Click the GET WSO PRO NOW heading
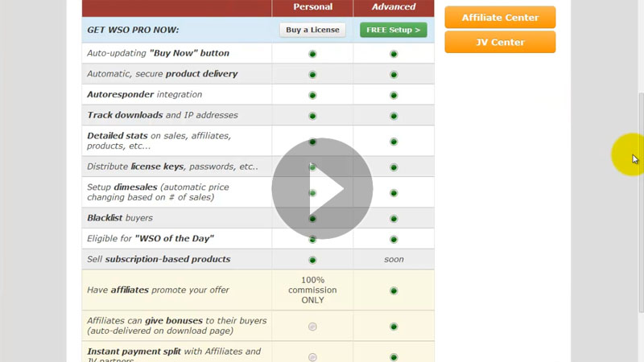 [133, 31]
